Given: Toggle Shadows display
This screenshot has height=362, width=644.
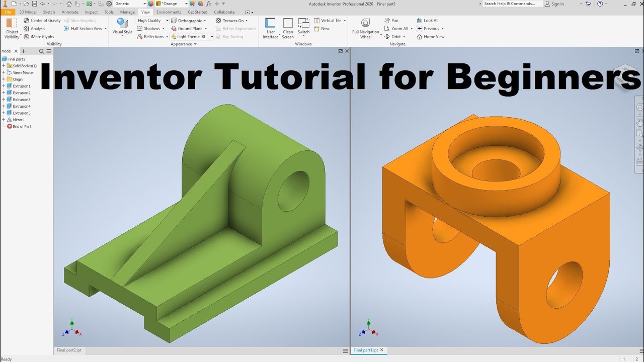Looking at the screenshot, I should coord(151,29).
